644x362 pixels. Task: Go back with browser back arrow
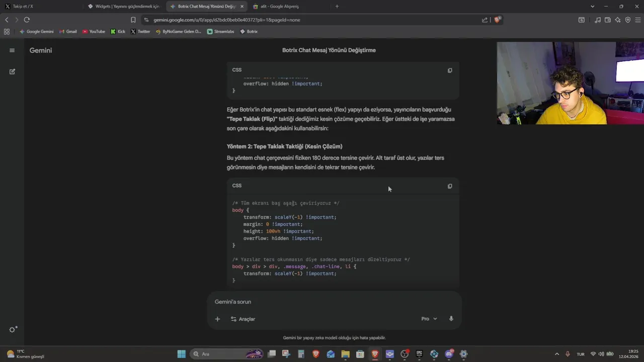click(7, 20)
